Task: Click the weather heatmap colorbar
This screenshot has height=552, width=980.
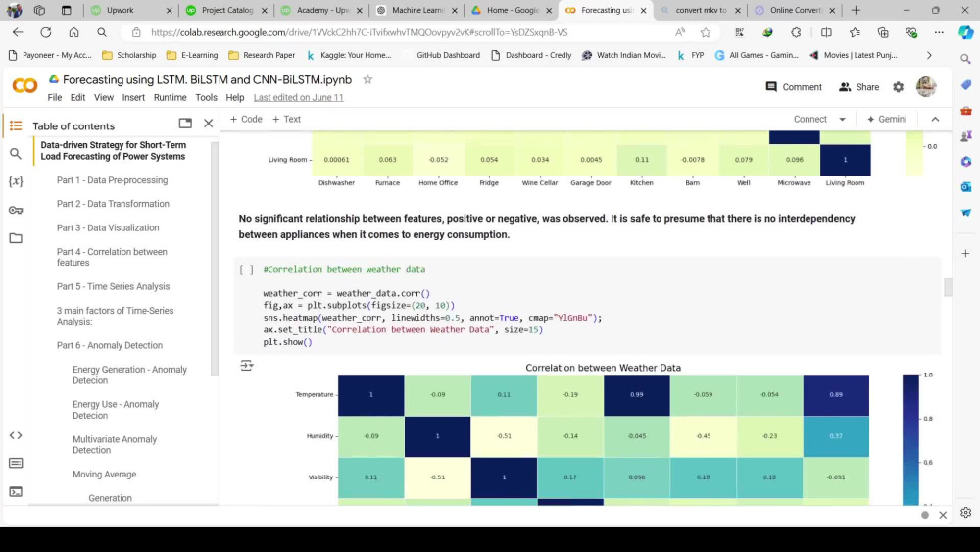Action: (x=910, y=439)
